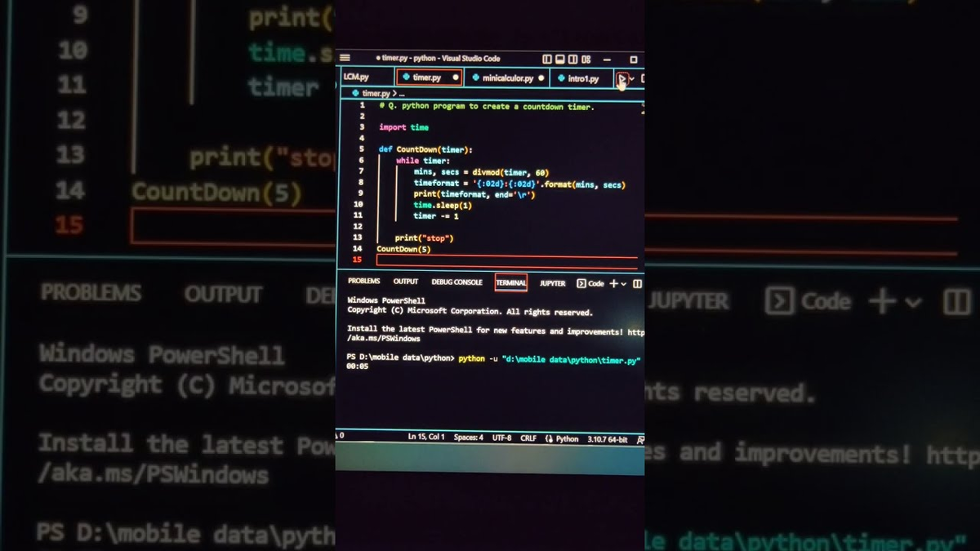Click divmod line in editor
The width and height of the screenshot is (980, 551).
pyautogui.click(x=481, y=172)
